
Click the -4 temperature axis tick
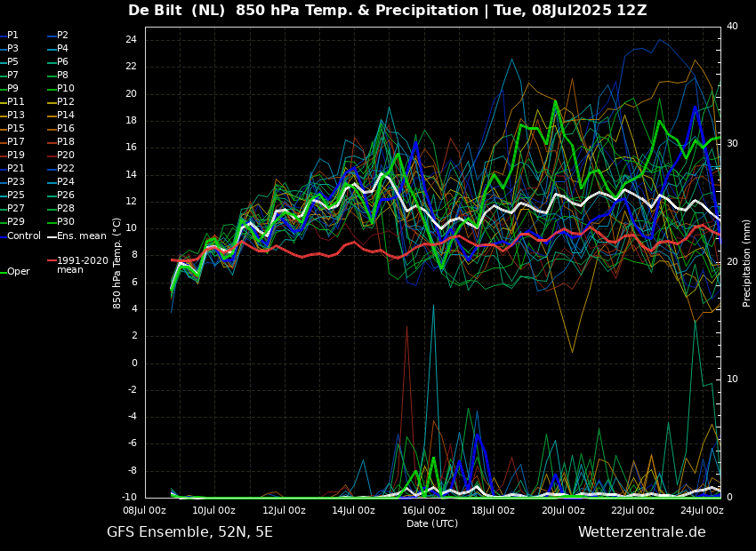(x=132, y=417)
